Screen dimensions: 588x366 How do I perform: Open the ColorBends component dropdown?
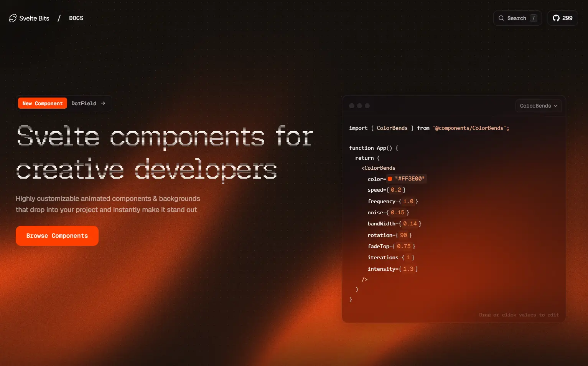coord(539,106)
